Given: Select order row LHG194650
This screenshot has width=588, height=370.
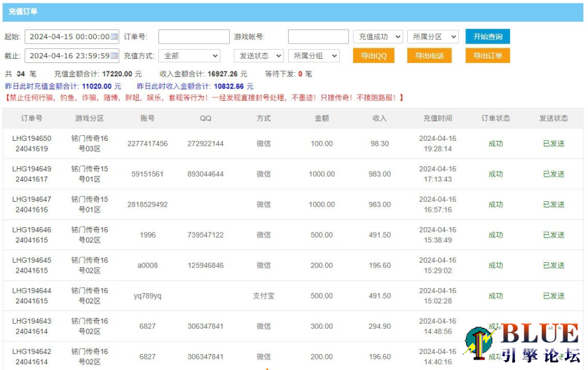Looking at the screenshot, I should 32,144.
